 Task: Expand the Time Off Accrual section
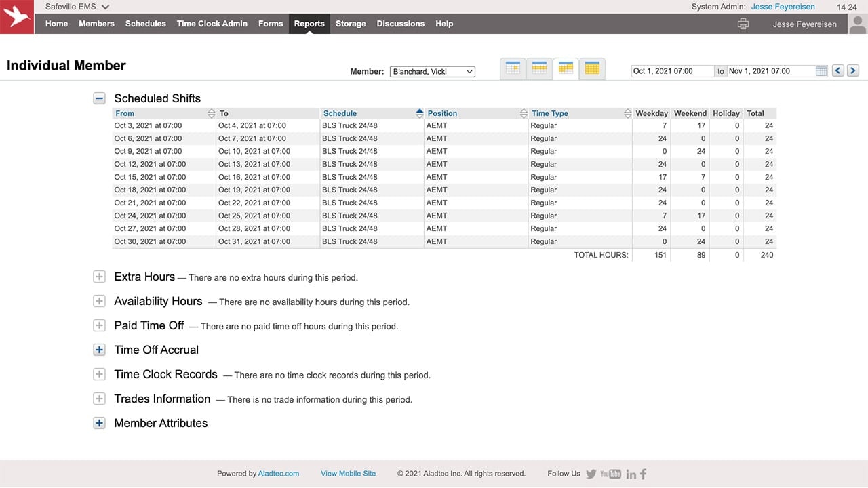click(99, 350)
